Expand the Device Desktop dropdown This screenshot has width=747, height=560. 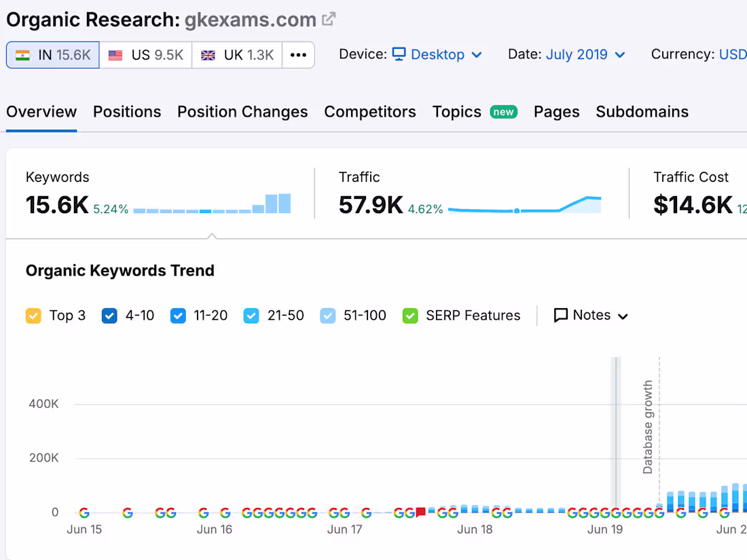[476, 54]
